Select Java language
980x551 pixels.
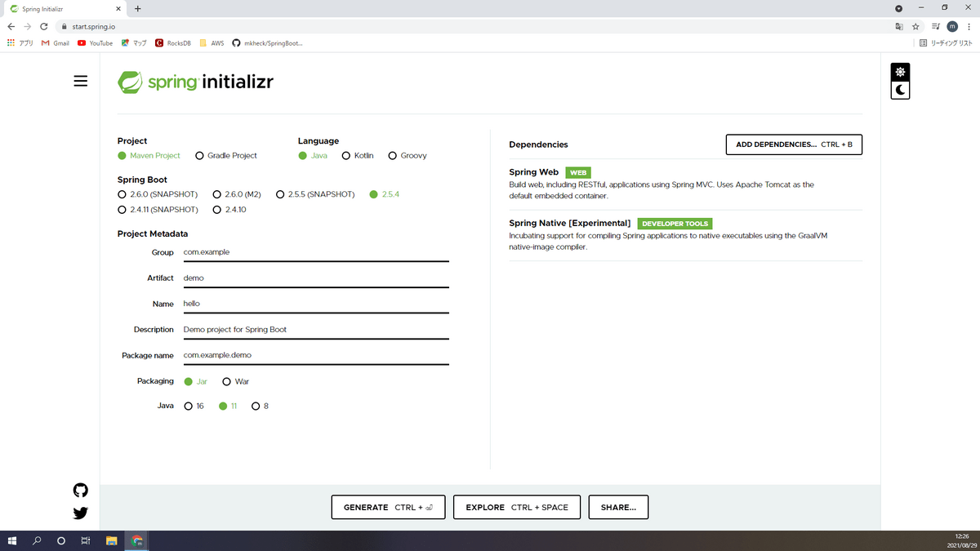(x=312, y=156)
